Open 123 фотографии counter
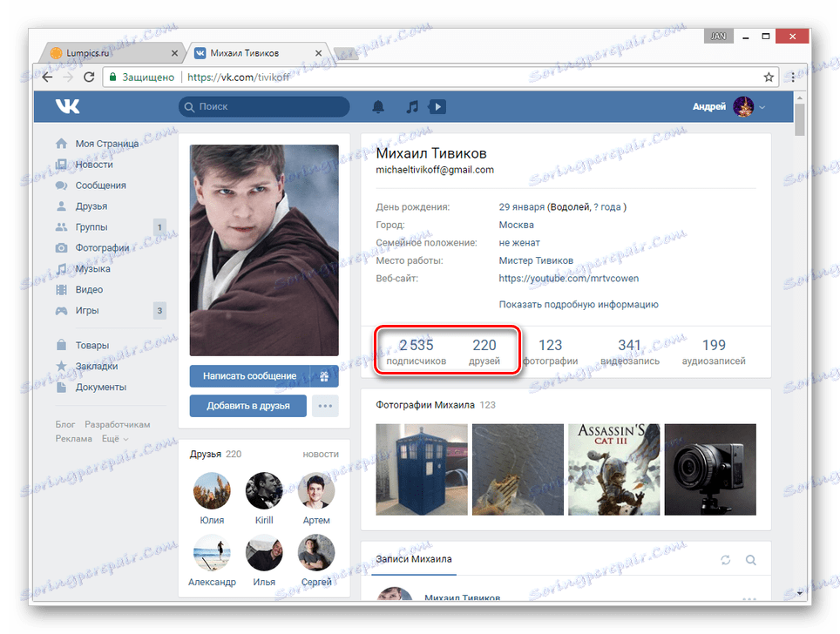Image resolution: width=840 pixels, height=634 pixels. tap(550, 352)
